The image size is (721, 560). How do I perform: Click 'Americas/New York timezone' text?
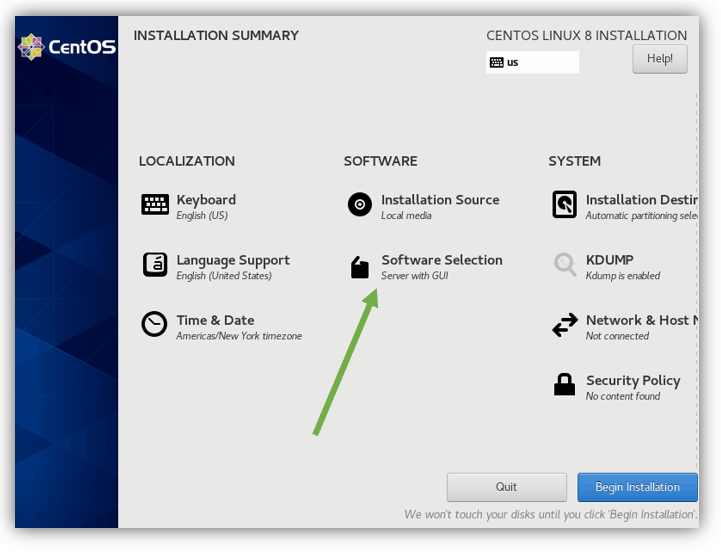[239, 336]
